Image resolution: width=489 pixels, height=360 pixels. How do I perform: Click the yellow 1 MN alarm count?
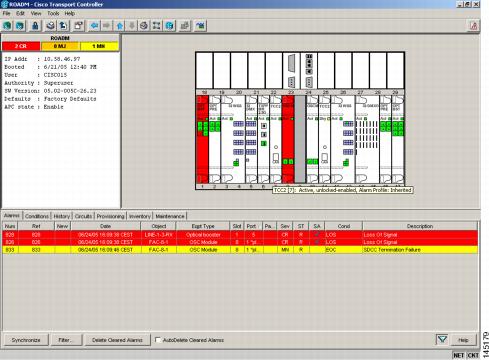[99, 46]
